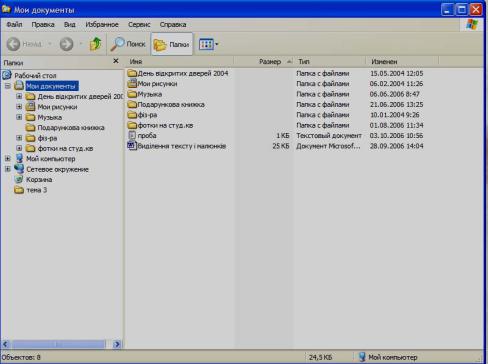Viewport: 488px width, 364px height.
Task: Open the Справка menu
Action: point(173,25)
